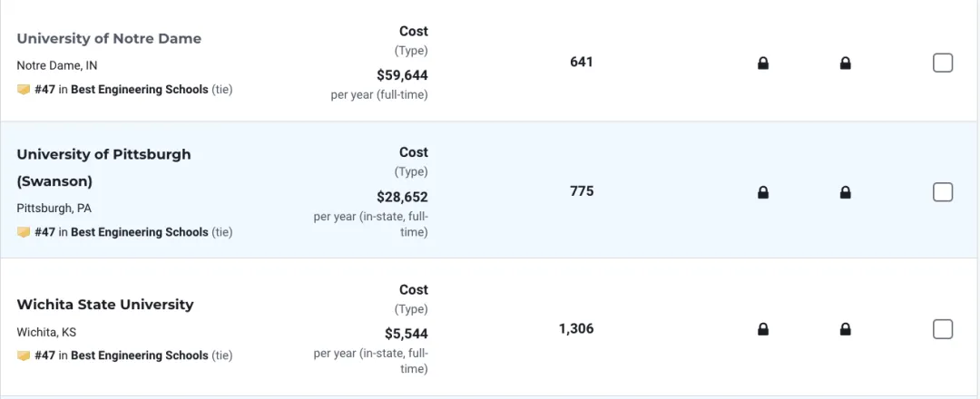Click first lock icon in Pittsburgh row
Screen dimensions: 980x399
coord(762,192)
